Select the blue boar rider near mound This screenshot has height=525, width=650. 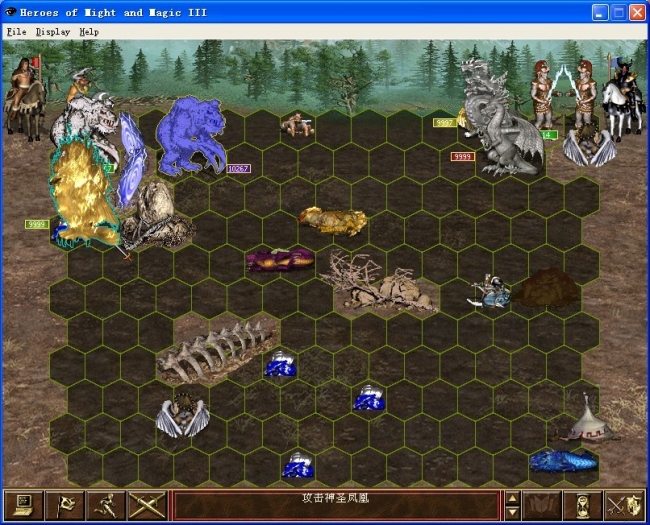(490, 291)
